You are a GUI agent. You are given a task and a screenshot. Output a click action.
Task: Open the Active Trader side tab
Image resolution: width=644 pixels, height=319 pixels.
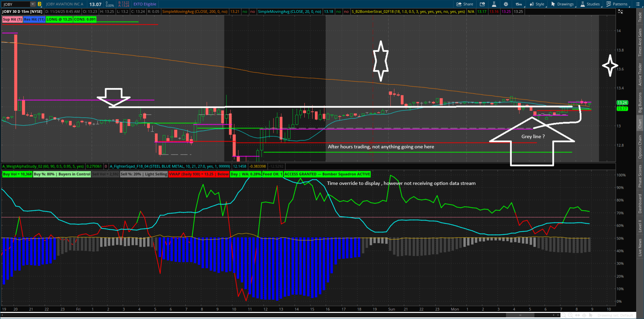pyautogui.click(x=640, y=74)
